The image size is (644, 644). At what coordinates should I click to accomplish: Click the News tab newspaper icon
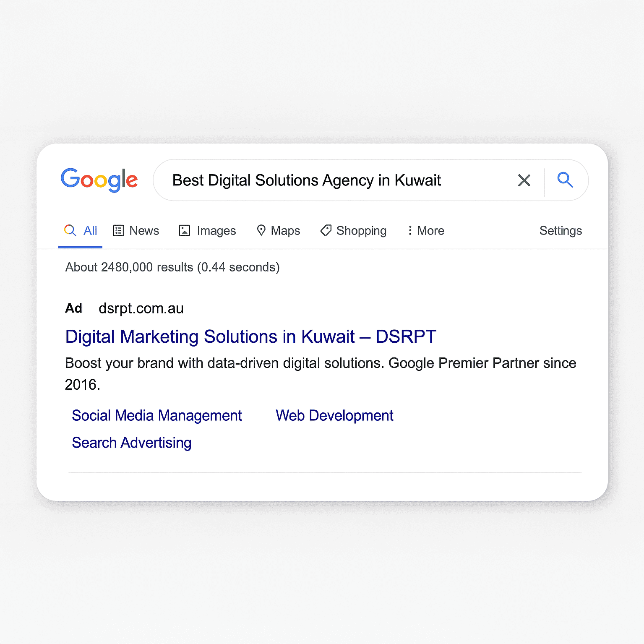[x=118, y=231]
